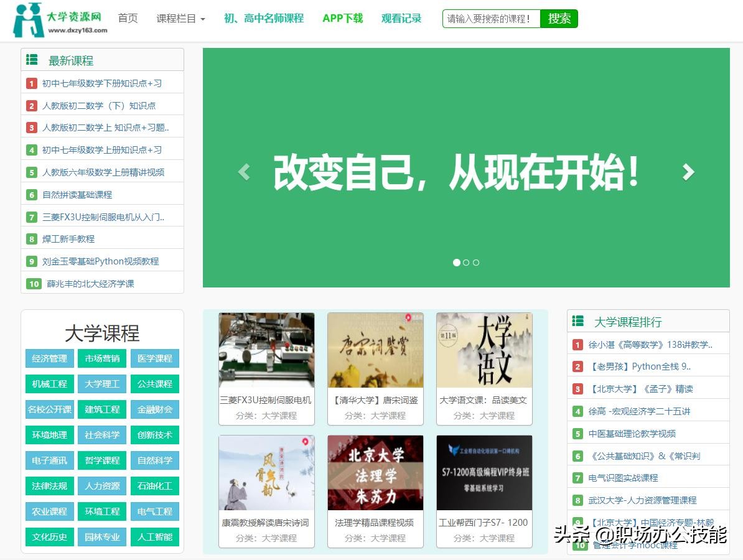Click the list icon beside 最新课程
This screenshot has height=560, width=743.
tap(32, 60)
